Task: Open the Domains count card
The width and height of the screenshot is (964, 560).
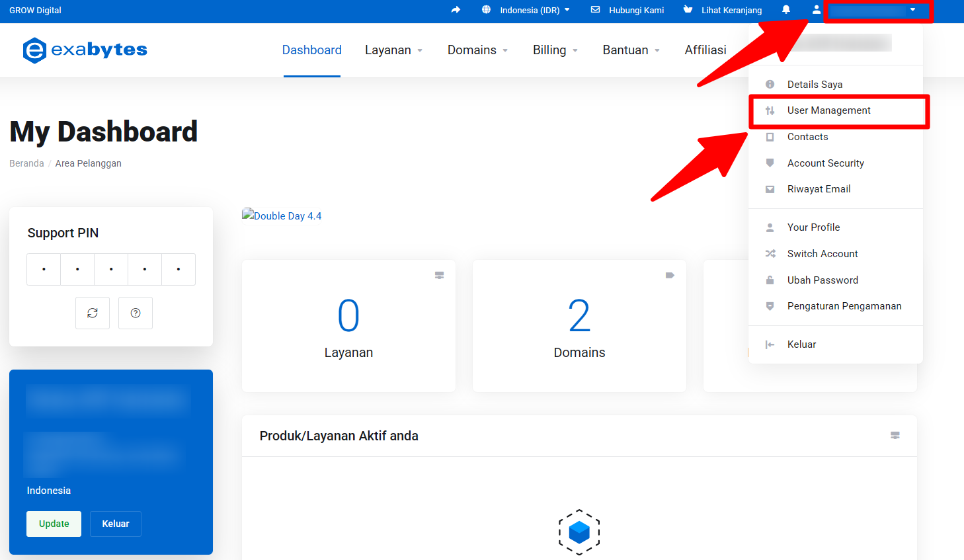Action: click(x=579, y=326)
